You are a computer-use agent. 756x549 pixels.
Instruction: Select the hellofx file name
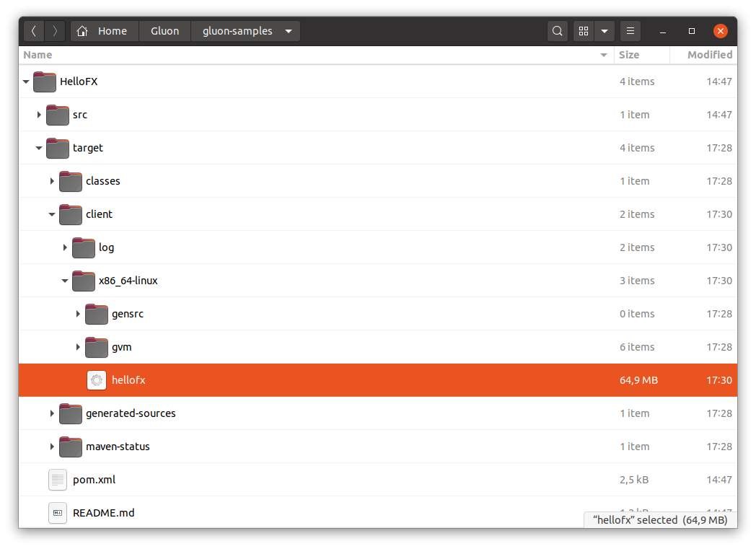128,380
